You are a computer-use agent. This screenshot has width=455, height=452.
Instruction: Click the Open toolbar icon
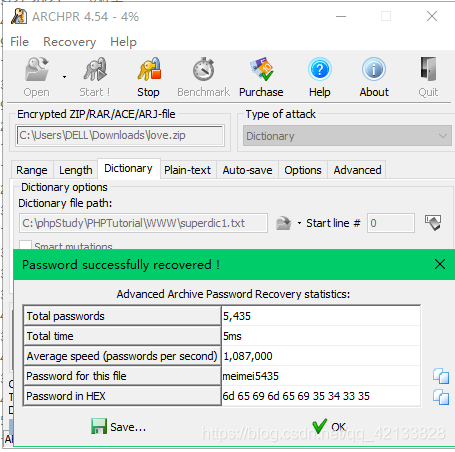(x=36, y=69)
